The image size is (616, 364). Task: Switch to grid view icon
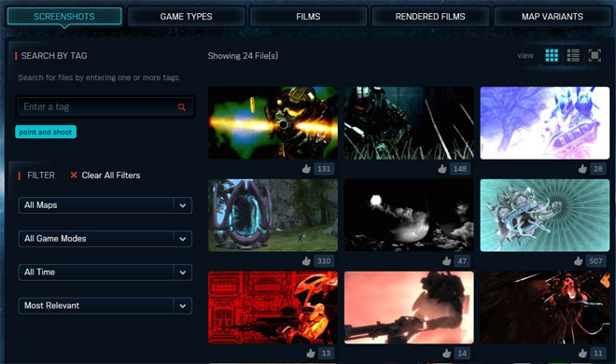tap(552, 55)
